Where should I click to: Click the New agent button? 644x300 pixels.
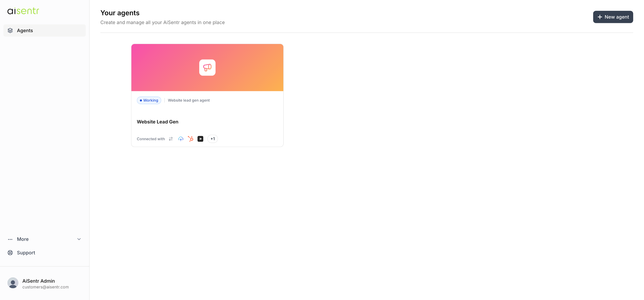tap(613, 17)
